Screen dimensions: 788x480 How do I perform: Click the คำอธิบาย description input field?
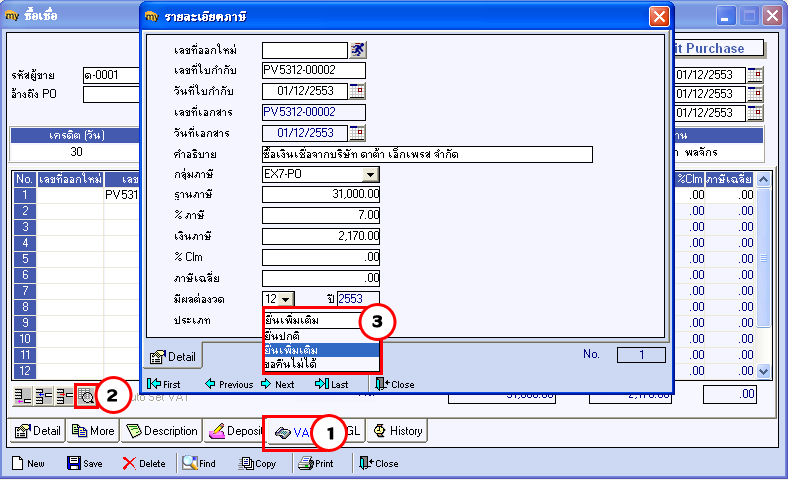pyautogui.click(x=427, y=154)
